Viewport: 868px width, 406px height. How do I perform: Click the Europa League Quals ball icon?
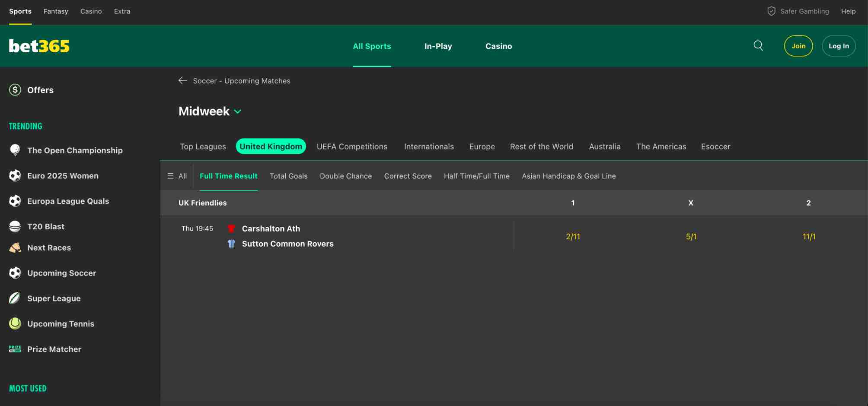15,201
